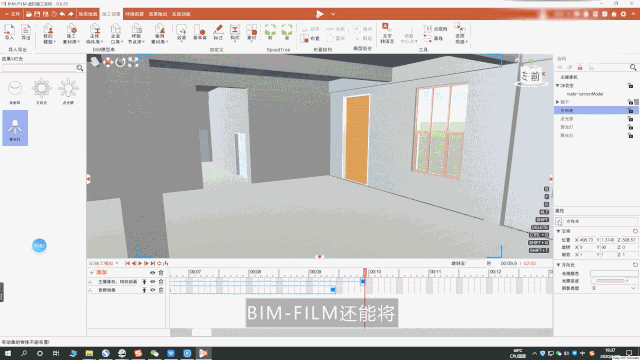Click the 光照颜色 color swatch
Image resolution: width=640 pixels, height=360 pixels.
[x=614, y=273]
